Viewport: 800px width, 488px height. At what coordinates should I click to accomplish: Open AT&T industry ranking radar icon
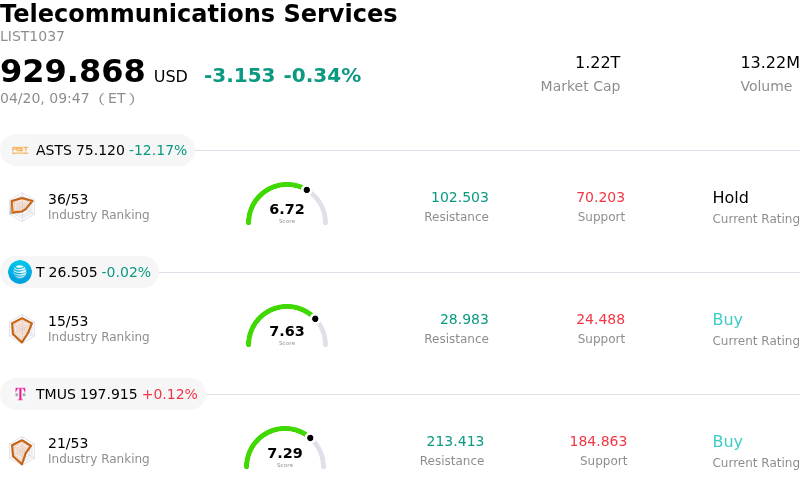(21, 328)
